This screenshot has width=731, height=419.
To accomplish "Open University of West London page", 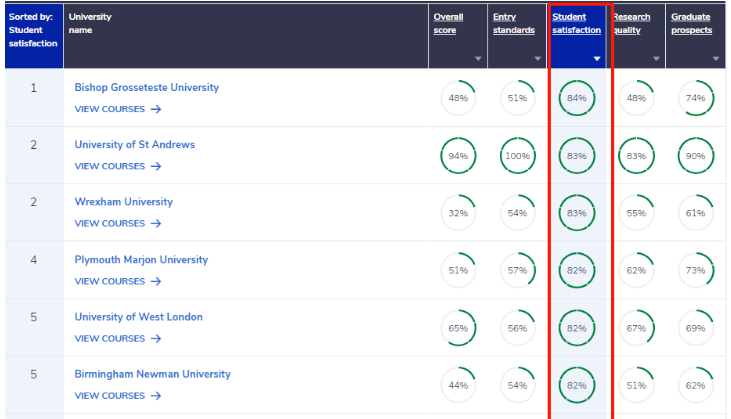I will [138, 317].
